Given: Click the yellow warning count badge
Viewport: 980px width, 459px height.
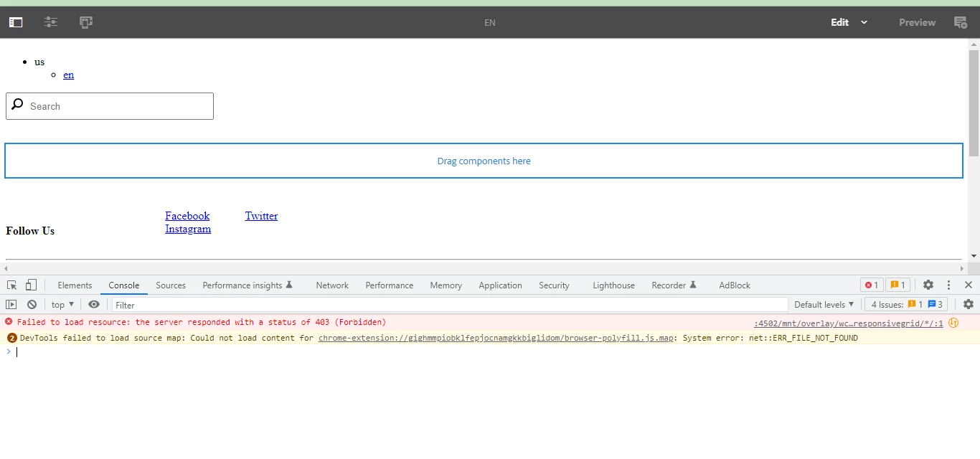Looking at the screenshot, I should 897,285.
